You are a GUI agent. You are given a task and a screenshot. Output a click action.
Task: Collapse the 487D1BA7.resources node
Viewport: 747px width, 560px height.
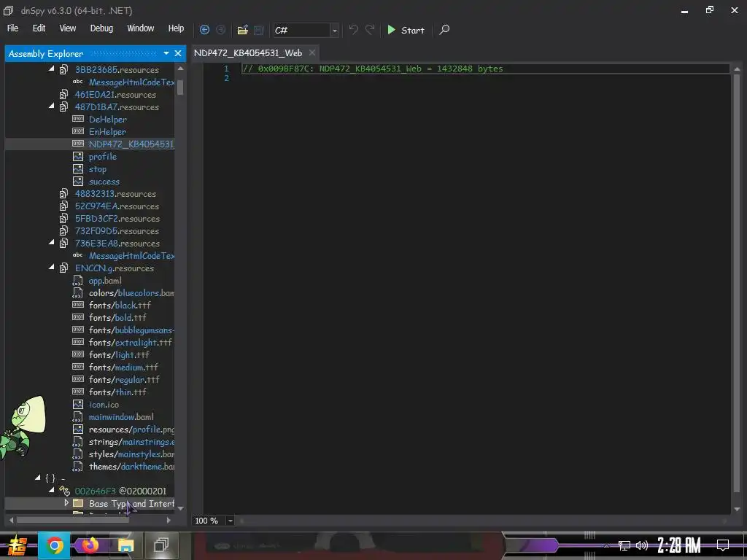click(x=52, y=106)
